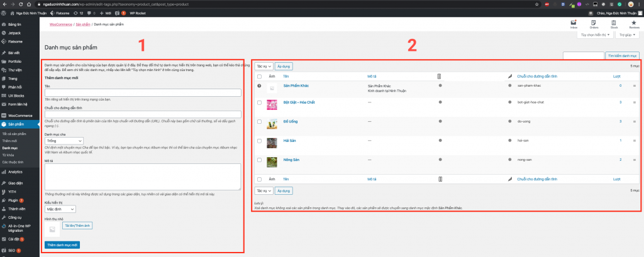
Task: Click drag handle for Hải Sản row
Action: click(635, 141)
